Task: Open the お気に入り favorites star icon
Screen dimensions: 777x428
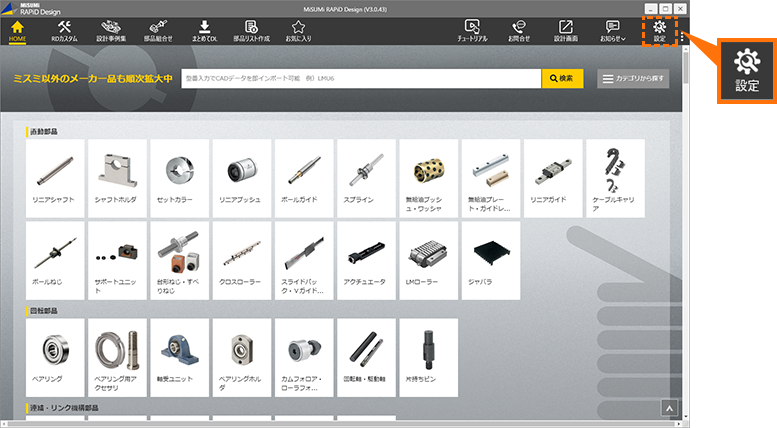Action: (x=297, y=30)
